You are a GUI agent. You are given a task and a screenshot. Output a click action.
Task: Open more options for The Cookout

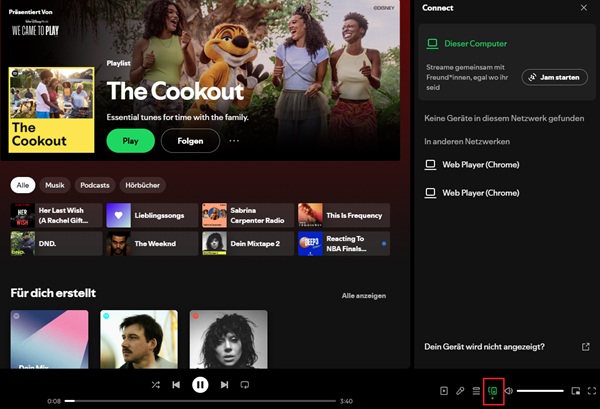tap(234, 141)
